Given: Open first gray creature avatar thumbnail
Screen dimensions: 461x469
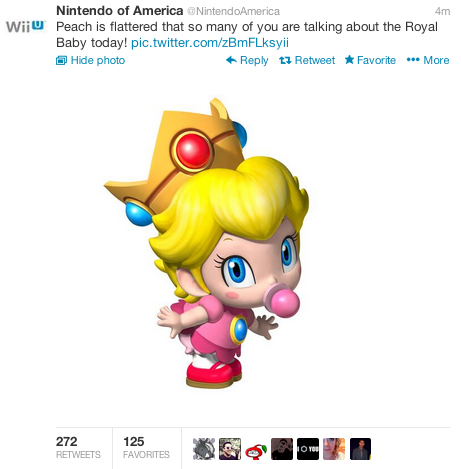Looking at the screenshot, I should pyautogui.click(x=204, y=449).
